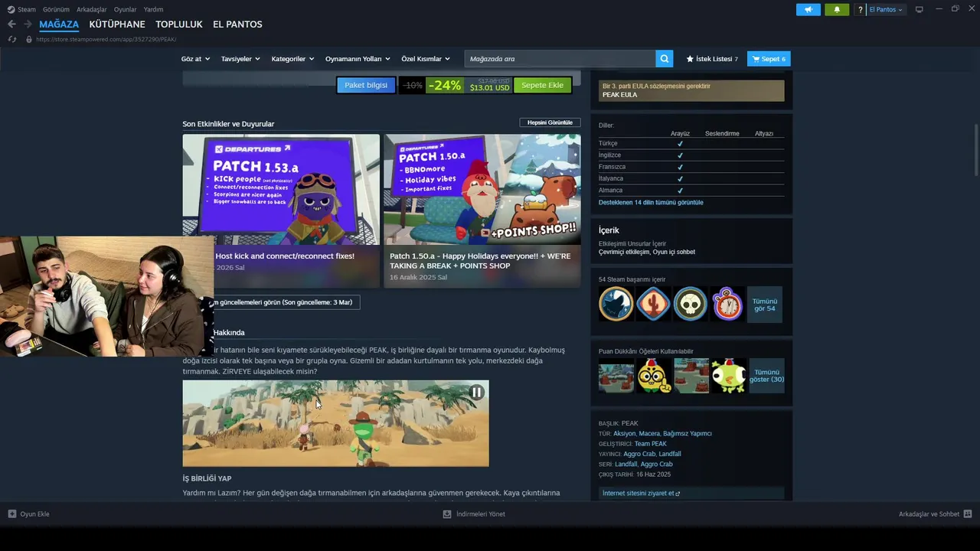Screen dimensions: 980x551
Task: Select the first points shop snowy item
Action: (x=616, y=376)
